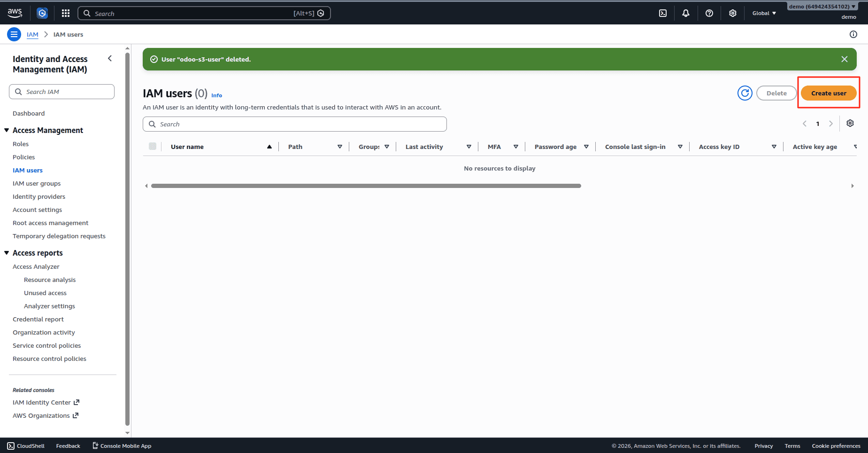Focus the users table Search field
Image resolution: width=868 pixels, height=453 pixels.
click(295, 124)
